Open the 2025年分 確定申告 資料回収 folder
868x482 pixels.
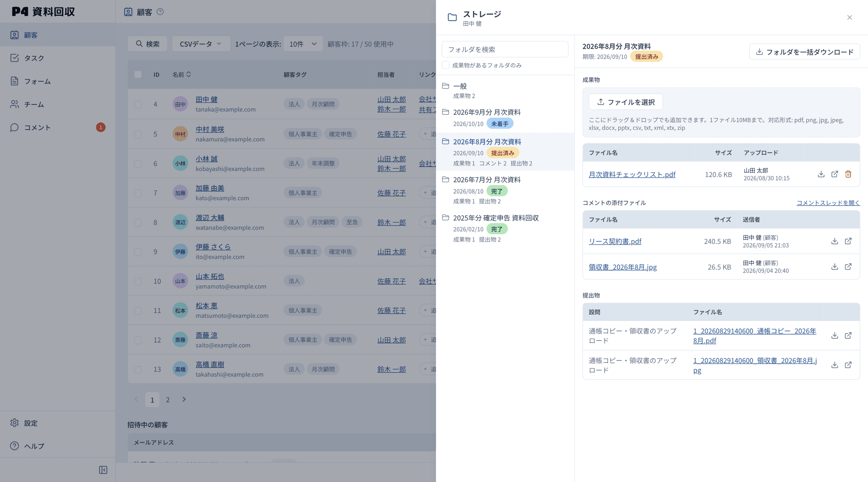pos(505,228)
